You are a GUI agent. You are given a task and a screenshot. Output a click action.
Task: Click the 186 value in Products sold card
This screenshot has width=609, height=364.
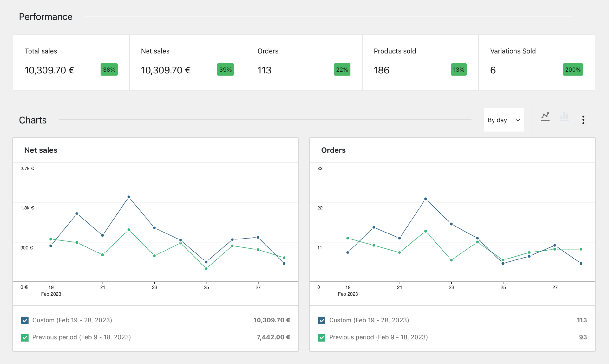[382, 70]
